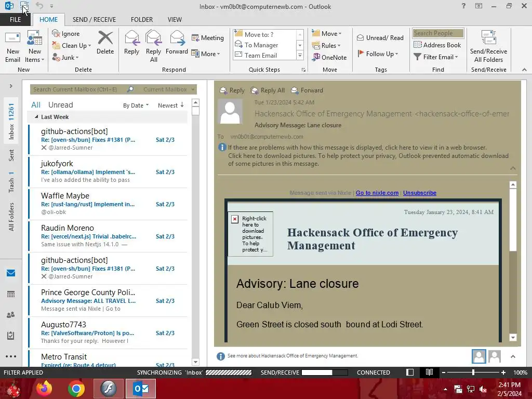Open the All Folders sidebar item
This screenshot has height=399, width=532.
[11, 217]
